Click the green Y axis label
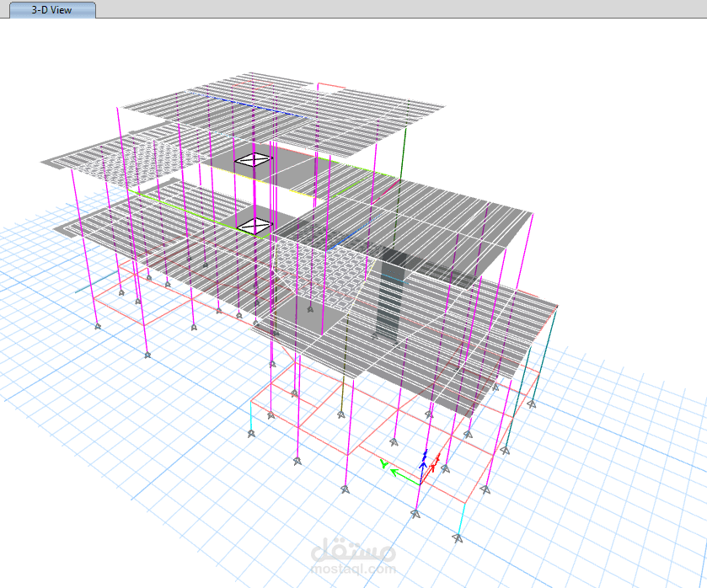Image resolution: width=707 pixels, height=588 pixels. [x=383, y=464]
